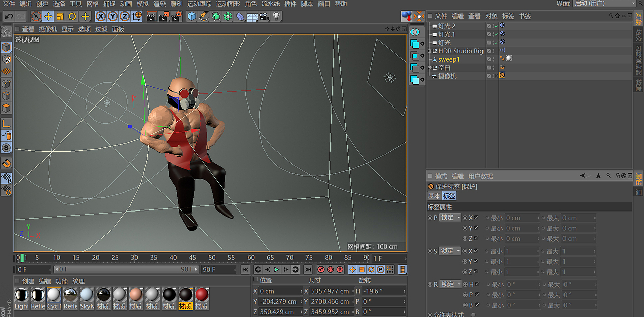This screenshot has width=644, height=317.
Task: Open the material manager 纹理 menu
Action: 78,281
